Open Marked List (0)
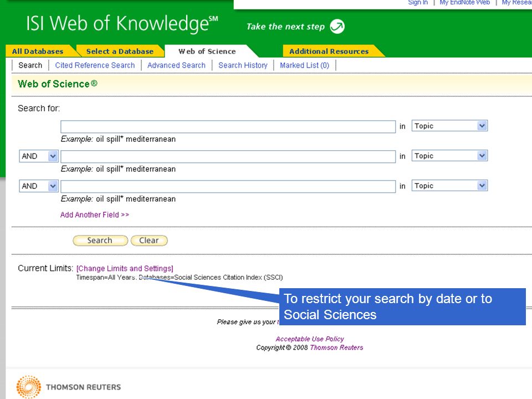 (x=304, y=65)
